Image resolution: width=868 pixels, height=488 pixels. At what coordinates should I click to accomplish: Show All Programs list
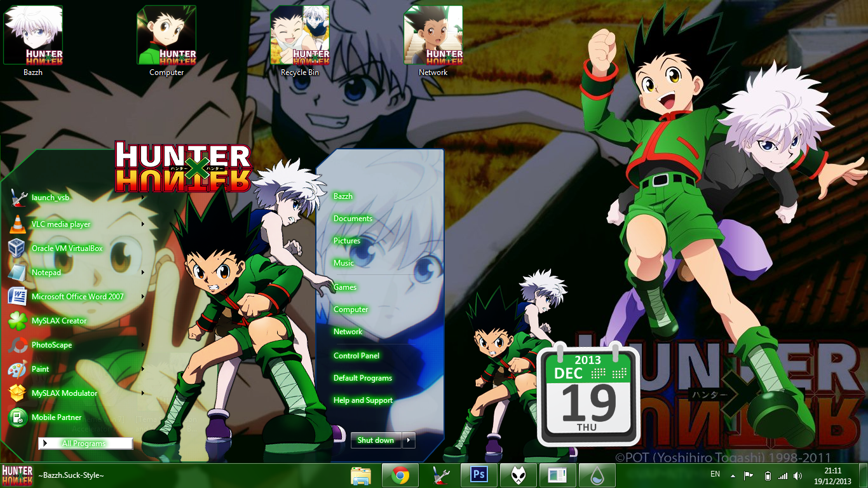point(85,444)
